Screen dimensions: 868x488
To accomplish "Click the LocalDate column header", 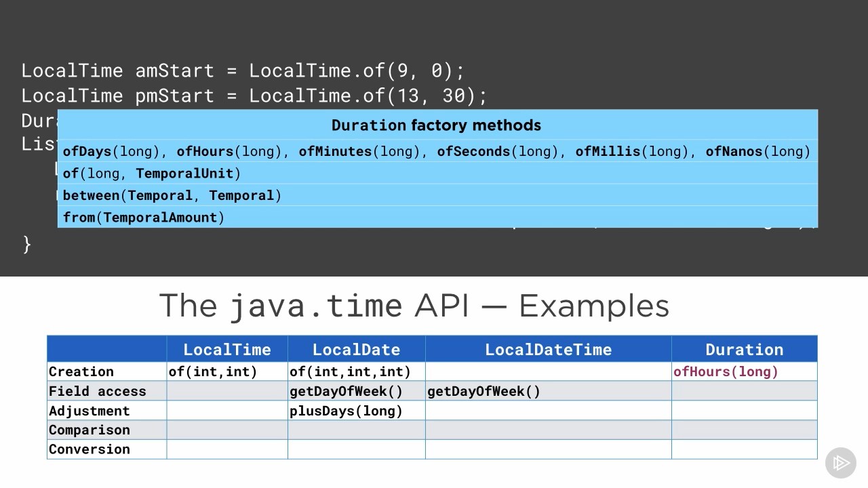I will (356, 350).
